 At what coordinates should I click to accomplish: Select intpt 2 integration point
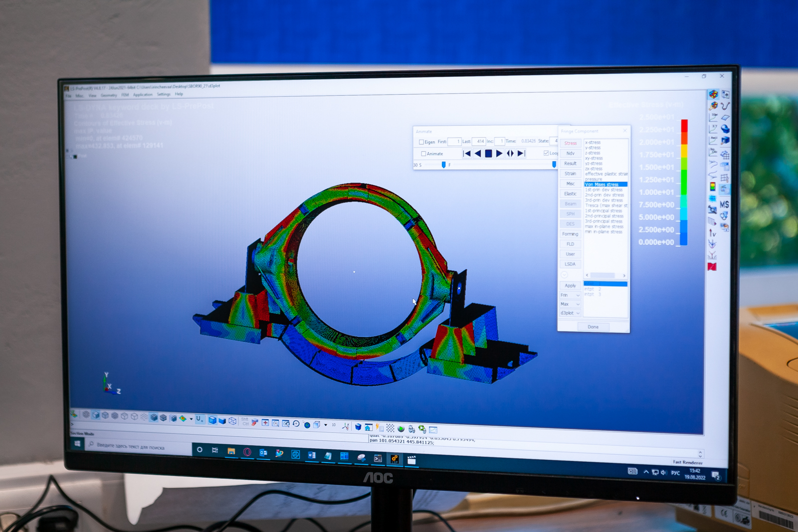pos(593,289)
